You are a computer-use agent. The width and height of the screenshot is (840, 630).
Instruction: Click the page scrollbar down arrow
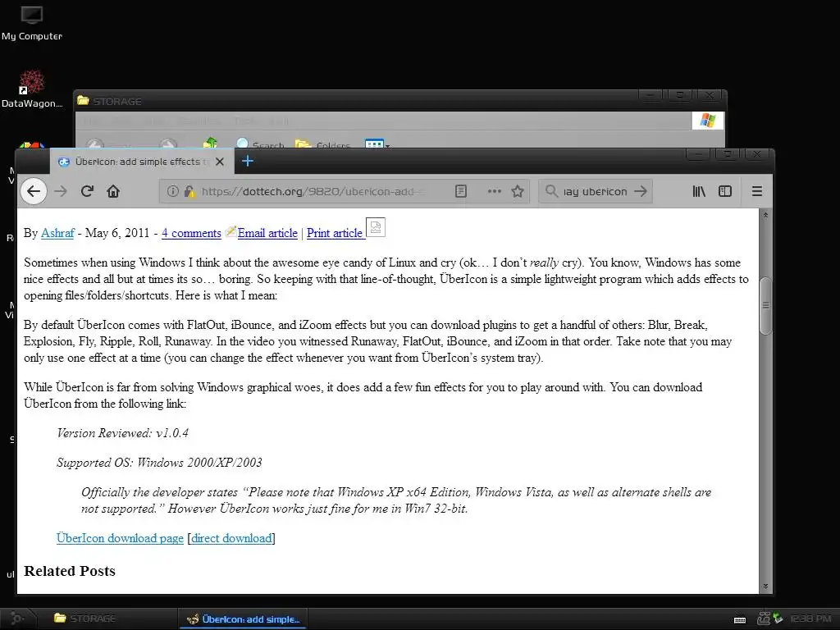tap(765, 587)
